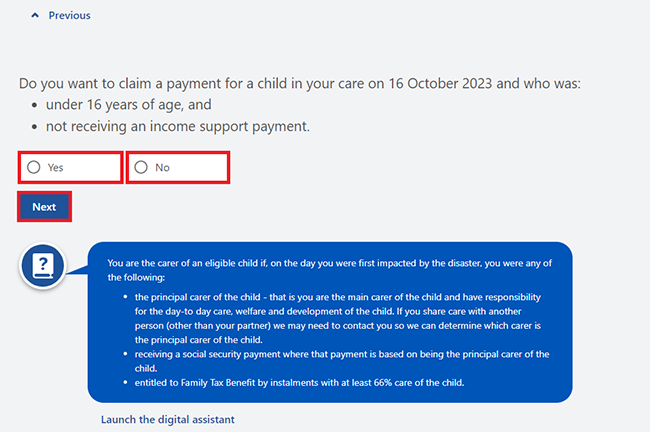Click the pointer connecting help icon to bubble

point(77,269)
